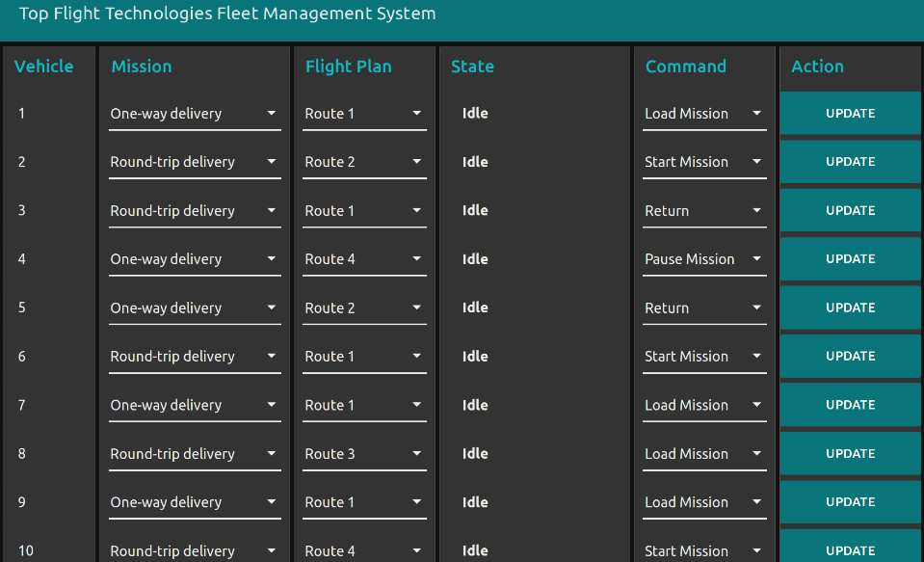Viewport: 924px width, 562px height.
Task: Open Mission dropdown for vehicle 1
Action: [x=194, y=114]
